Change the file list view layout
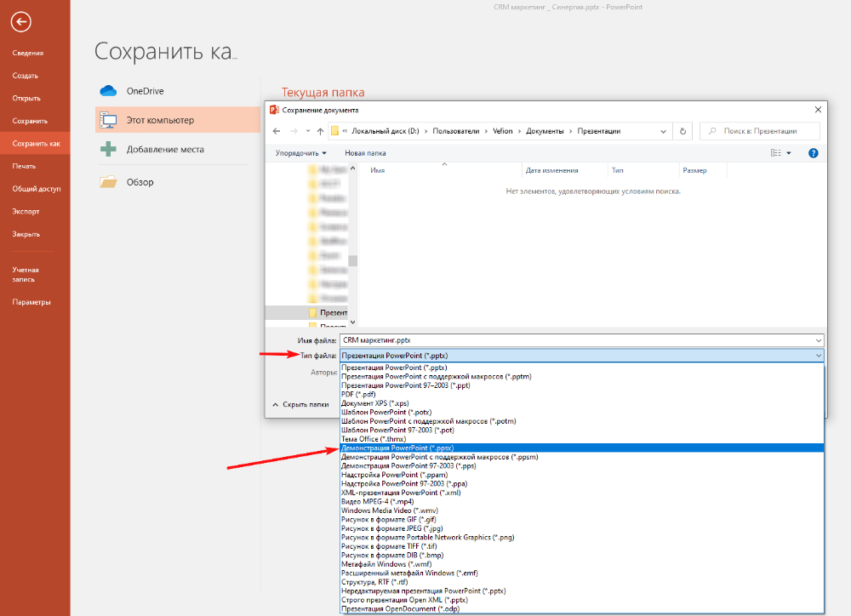 [x=776, y=153]
